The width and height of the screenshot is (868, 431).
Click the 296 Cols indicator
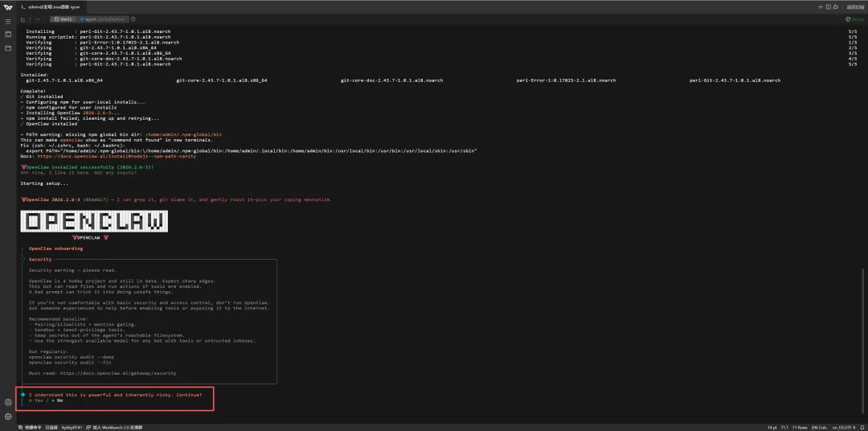pos(821,427)
